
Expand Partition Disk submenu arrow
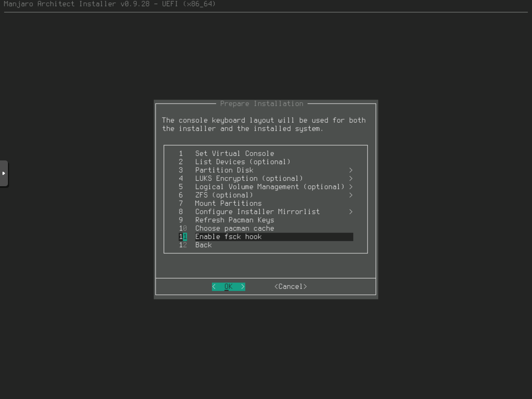351,170
